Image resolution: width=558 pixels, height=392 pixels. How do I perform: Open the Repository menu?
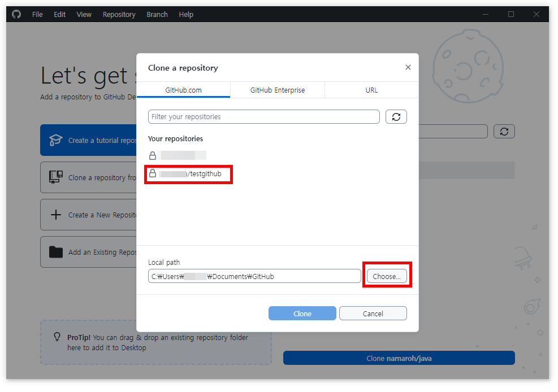point(119,15)
